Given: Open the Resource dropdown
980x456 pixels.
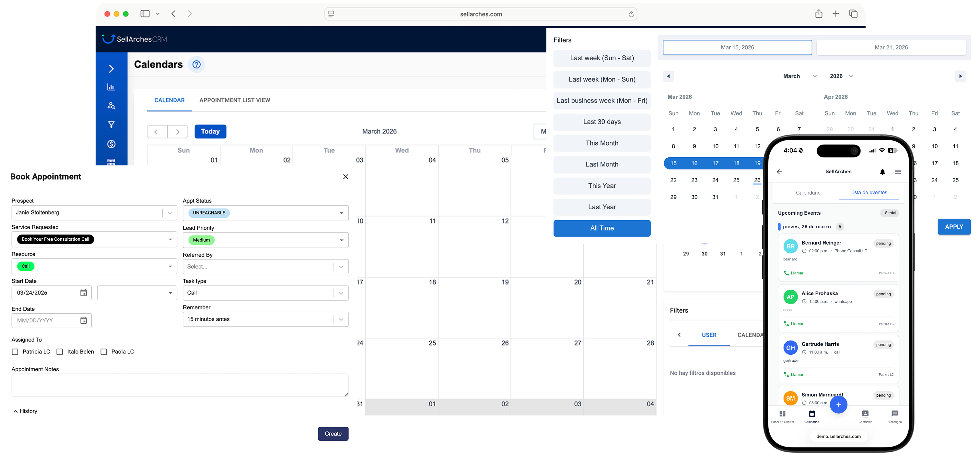Looking at the screenshot, I should (x=94, y=267).
